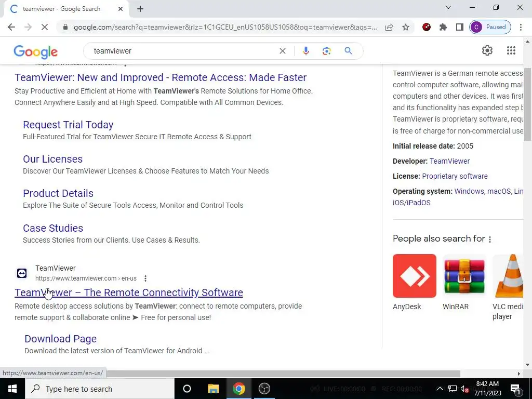Screen dimensions: 532x399
Task: Open a new tab
Action: coord(140,9)
